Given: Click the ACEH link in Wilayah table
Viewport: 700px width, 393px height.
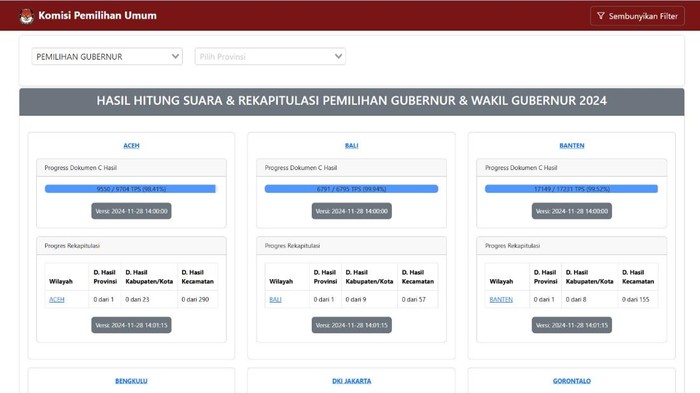Looking at the screenshot, I should pos(57,300).
